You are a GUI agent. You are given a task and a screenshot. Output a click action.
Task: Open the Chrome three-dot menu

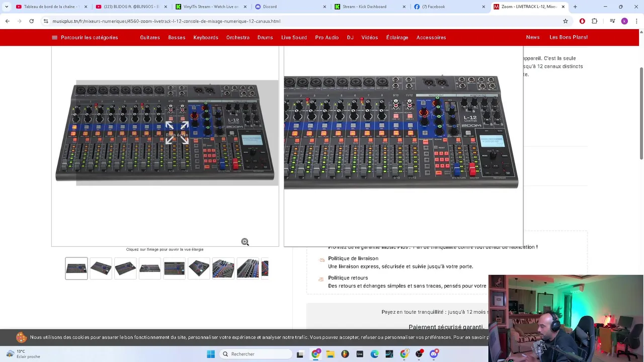(636, 21)
